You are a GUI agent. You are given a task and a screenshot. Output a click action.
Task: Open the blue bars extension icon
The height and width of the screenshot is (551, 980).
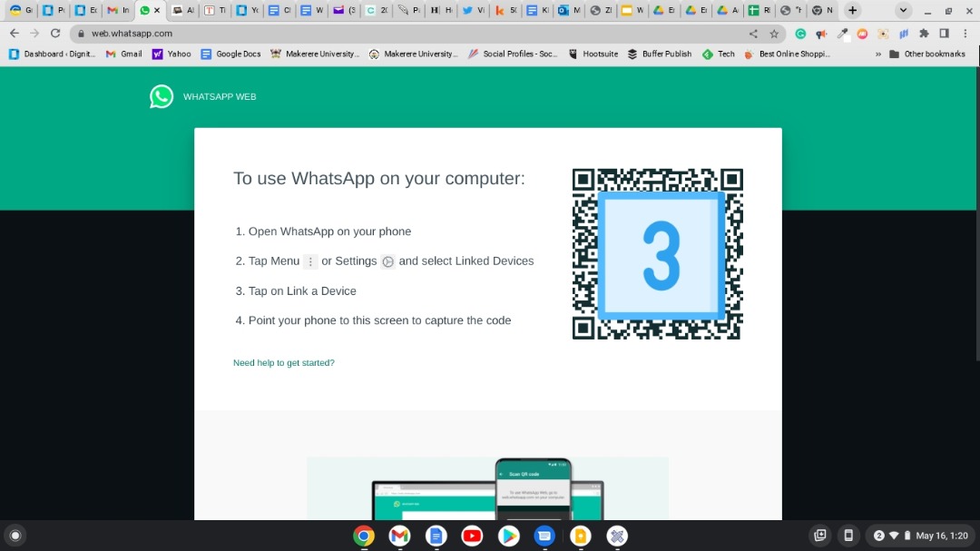tap(904, 34)
